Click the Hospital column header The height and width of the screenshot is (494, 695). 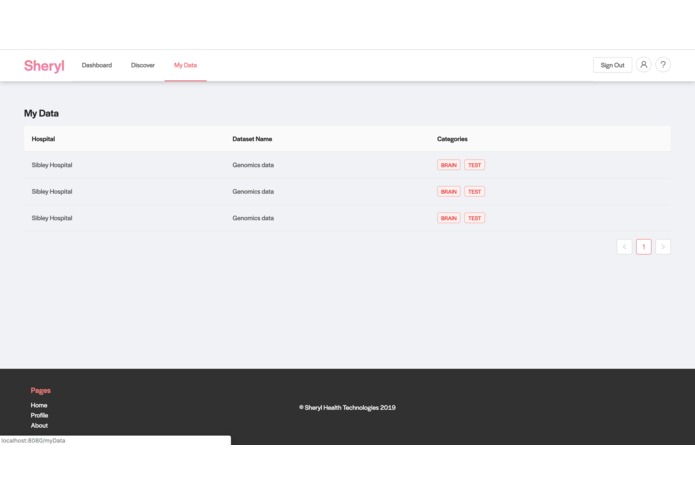43,139
